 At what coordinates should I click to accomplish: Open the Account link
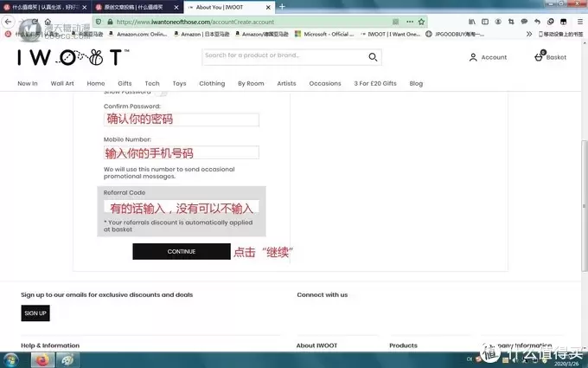(488, 57)
